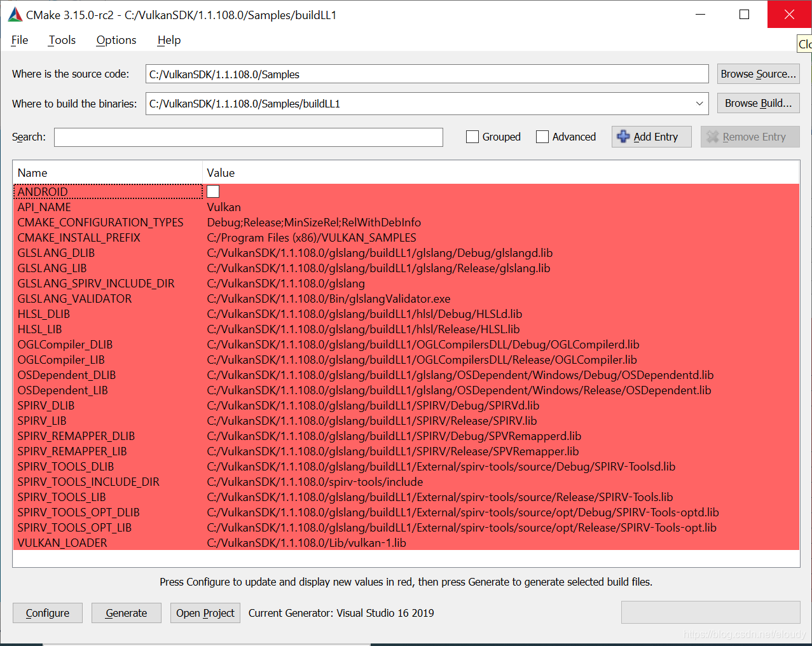
Task: Edit the HLSL.lib release path value
Action: click(x=363, y=329)
